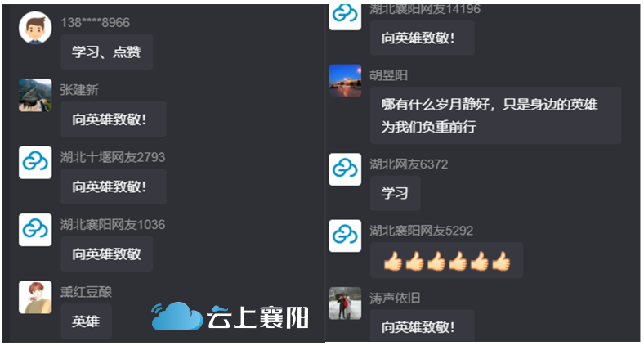Click the username 湖北十堰网友2793
Image resolution: width=644 pixels, height=346 pixels.
tap(113, 157)
